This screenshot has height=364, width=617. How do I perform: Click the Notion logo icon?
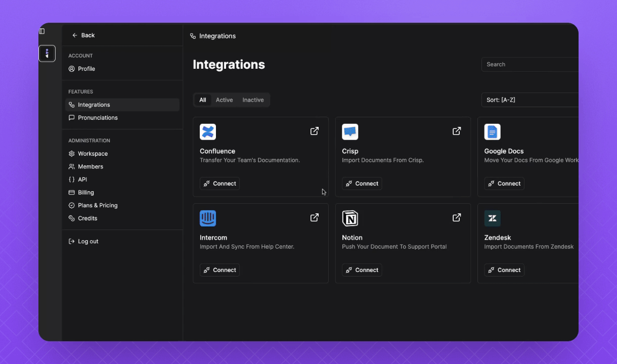coord(350,218)
